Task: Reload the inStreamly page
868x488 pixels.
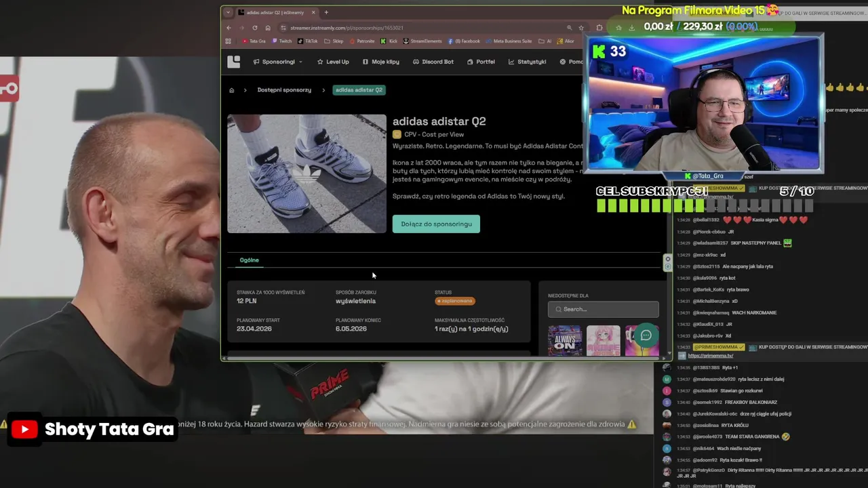Action: coord(255,28)
